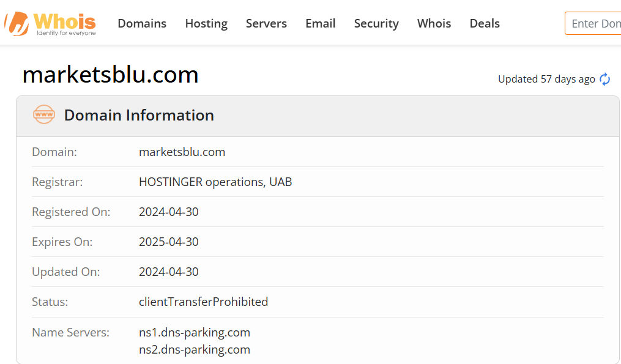
Task: Open the Domains menu
Action: coord(142,23)
